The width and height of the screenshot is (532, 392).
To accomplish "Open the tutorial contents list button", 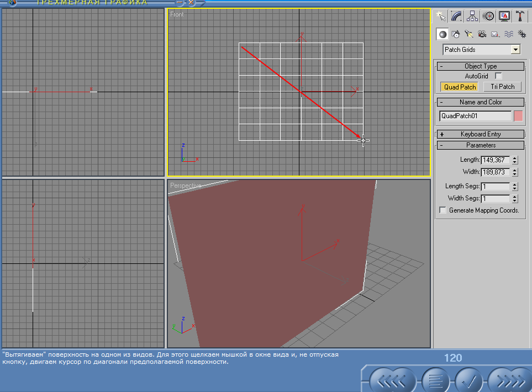I will coord(436,382).
